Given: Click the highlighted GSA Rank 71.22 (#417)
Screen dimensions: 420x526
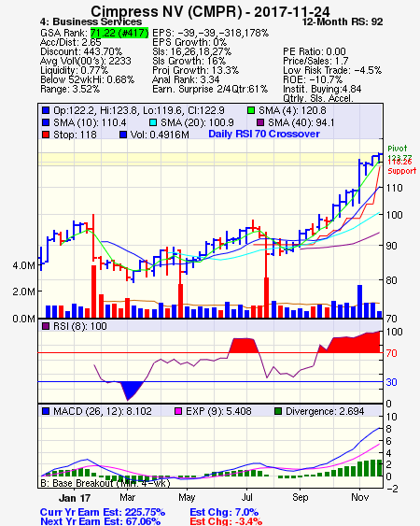Looking at the screenshot, I should click(119, 33).
